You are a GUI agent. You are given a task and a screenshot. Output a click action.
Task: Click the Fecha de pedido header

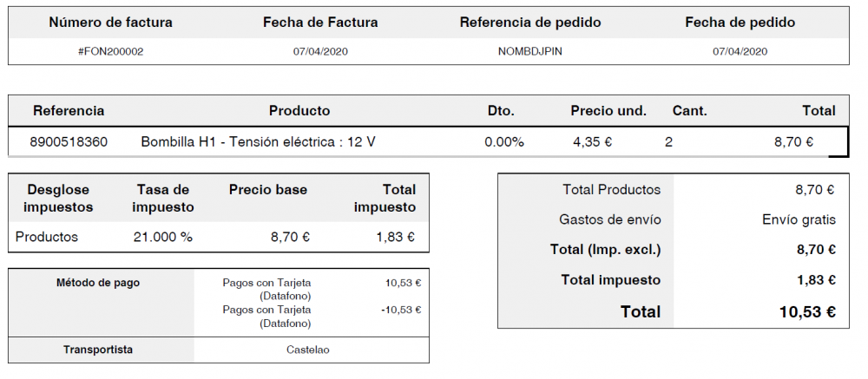[740, 23]
